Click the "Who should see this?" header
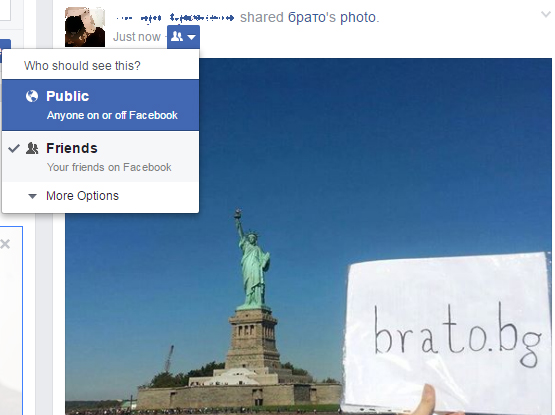This screenshot has width=555, height=415. tap(82, 66)
